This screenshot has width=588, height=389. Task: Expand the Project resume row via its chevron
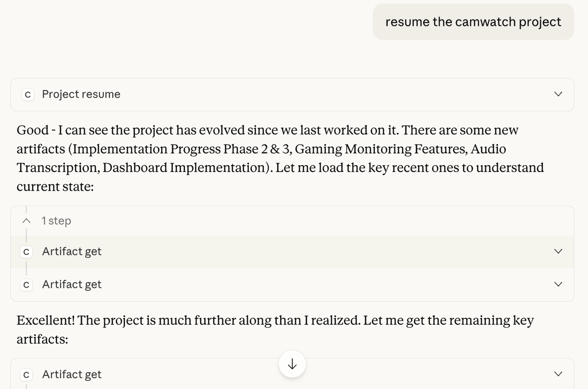(x=558, y=94)
